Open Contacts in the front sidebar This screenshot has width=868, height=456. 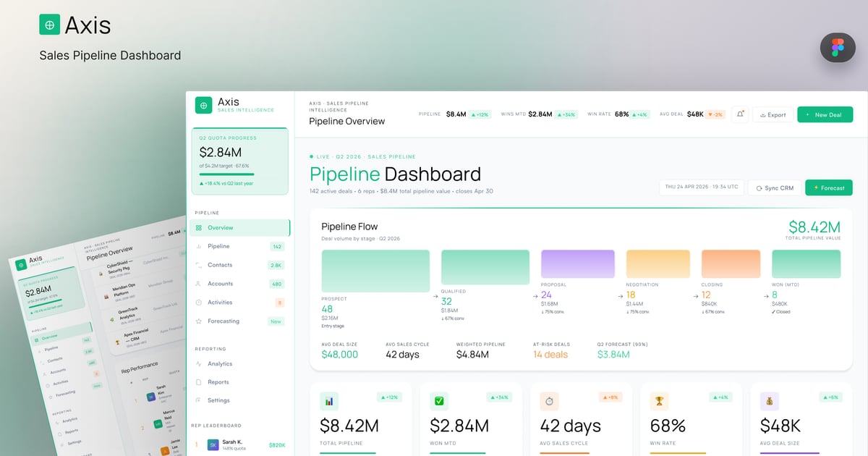239,265
